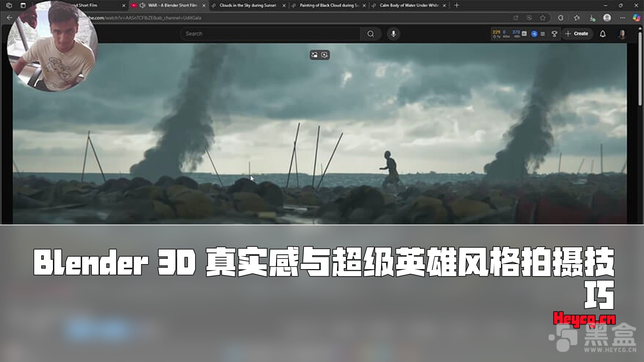
Task: Switch to Clouds in the Sky during Sunset tab
Action: pos(248,5)
